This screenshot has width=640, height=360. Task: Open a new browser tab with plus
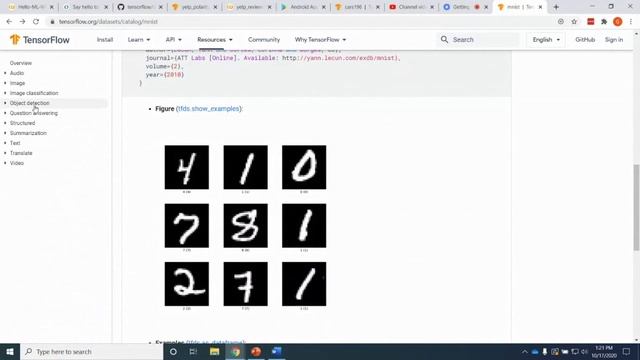pyautogui.click(x=556, y=7)
